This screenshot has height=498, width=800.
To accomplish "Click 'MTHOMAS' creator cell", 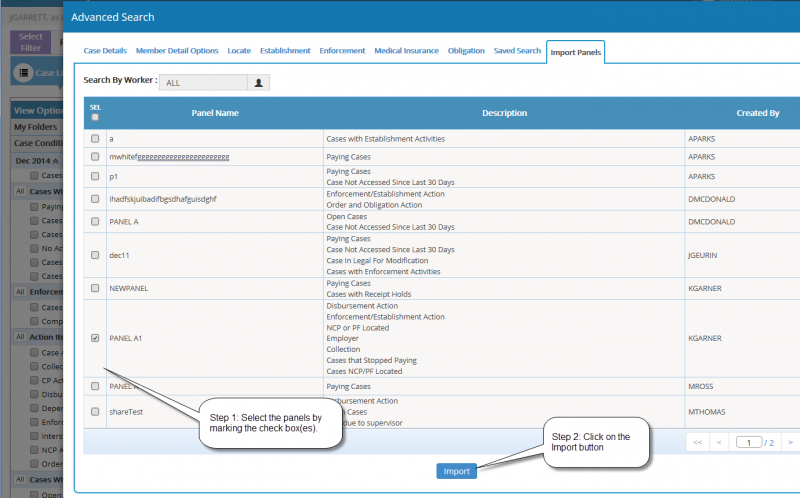I will [x=707, y=412].
